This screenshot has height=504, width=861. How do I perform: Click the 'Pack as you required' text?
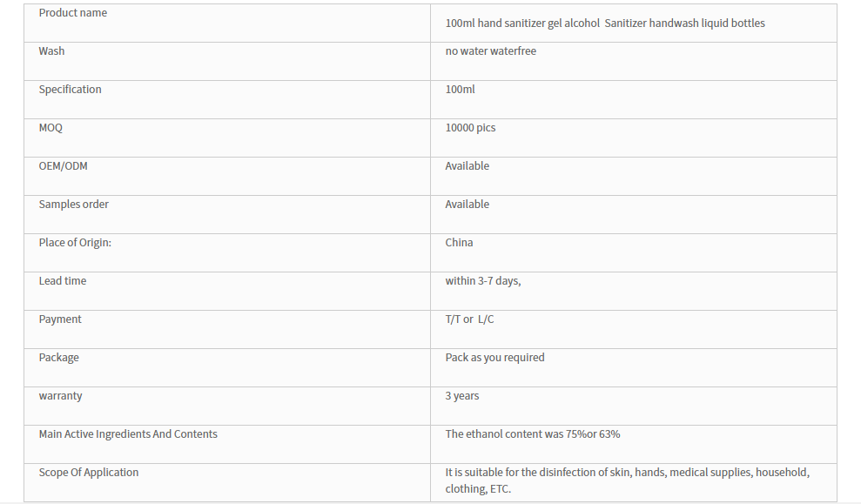coord(494,358)
